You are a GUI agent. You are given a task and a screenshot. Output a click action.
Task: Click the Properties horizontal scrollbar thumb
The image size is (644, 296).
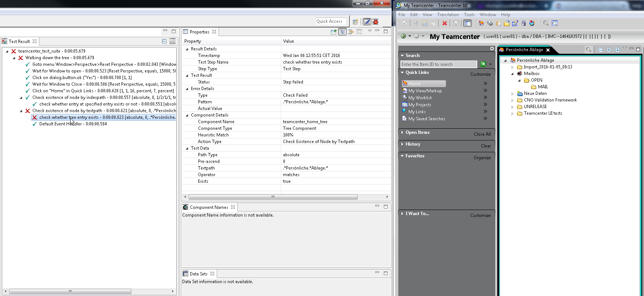click(273, 197)
